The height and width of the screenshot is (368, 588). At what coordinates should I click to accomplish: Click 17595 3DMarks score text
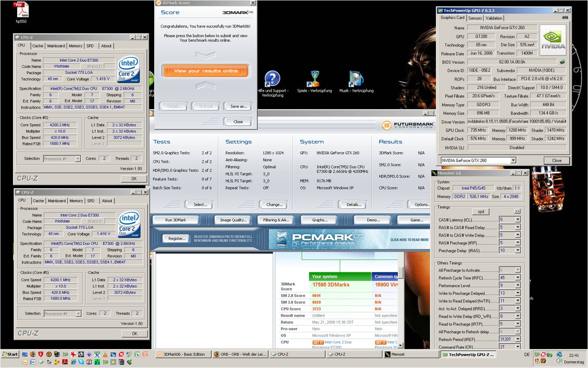[331, 284]
